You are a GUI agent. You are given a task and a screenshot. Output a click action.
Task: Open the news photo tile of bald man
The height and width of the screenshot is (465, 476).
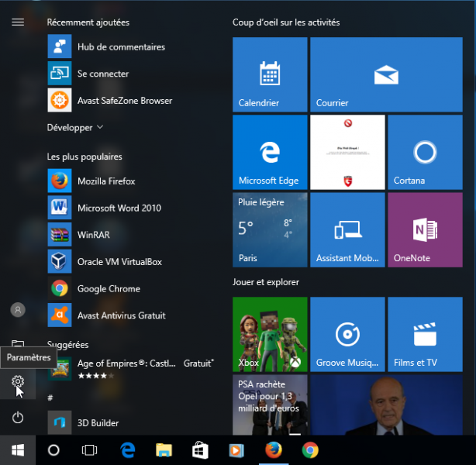(386, 405)
